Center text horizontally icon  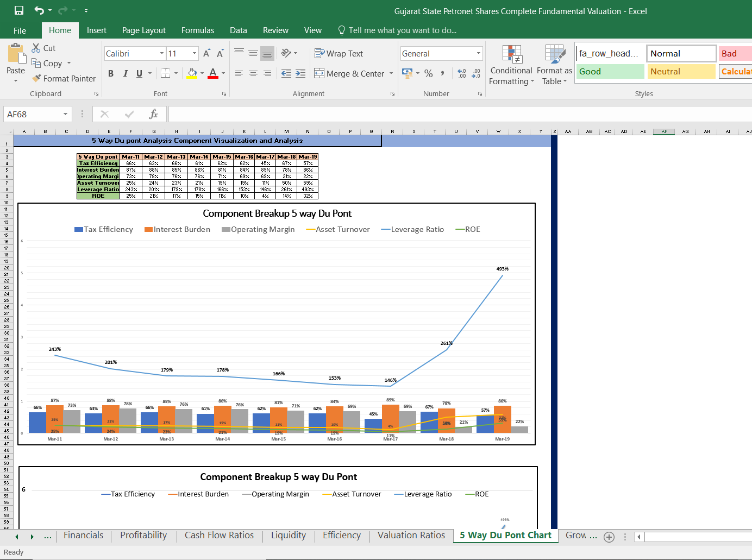(253, 73)
